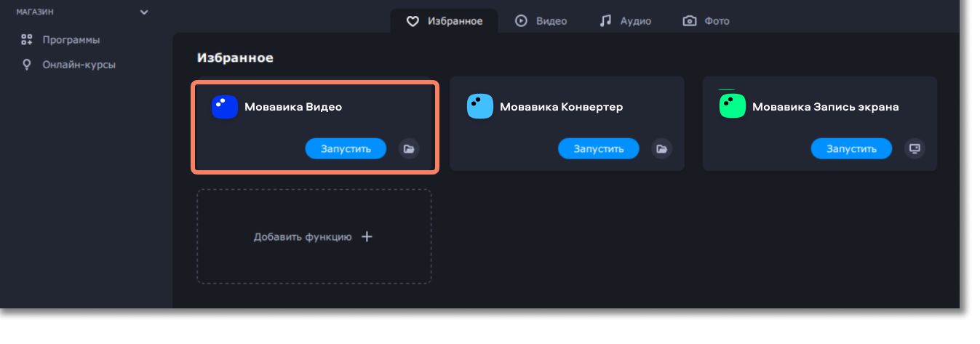980x344 pixels.
Task: Launch Мовавика Видео with Запустить
Action: coord(346,148)
